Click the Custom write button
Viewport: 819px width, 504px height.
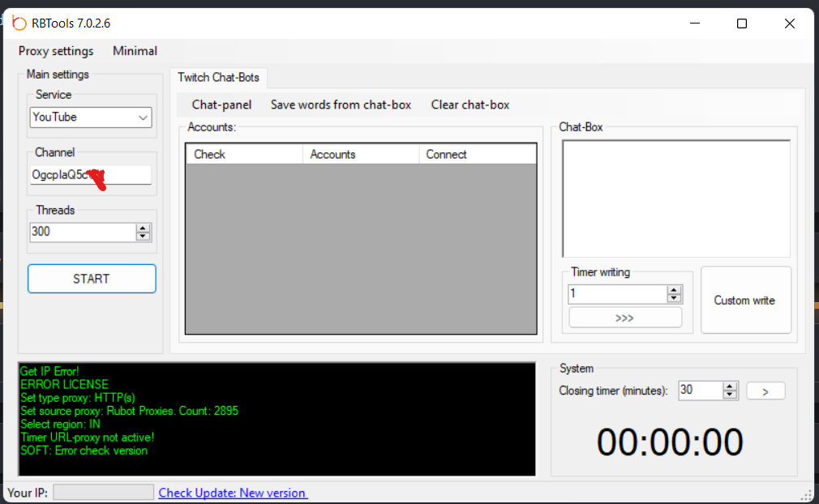pos(745,301)
